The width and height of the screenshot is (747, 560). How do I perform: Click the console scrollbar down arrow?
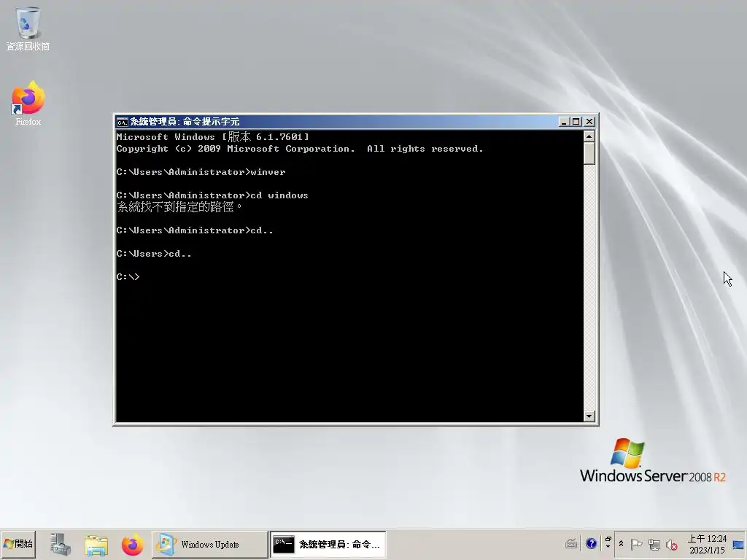(x=589, y=416)
